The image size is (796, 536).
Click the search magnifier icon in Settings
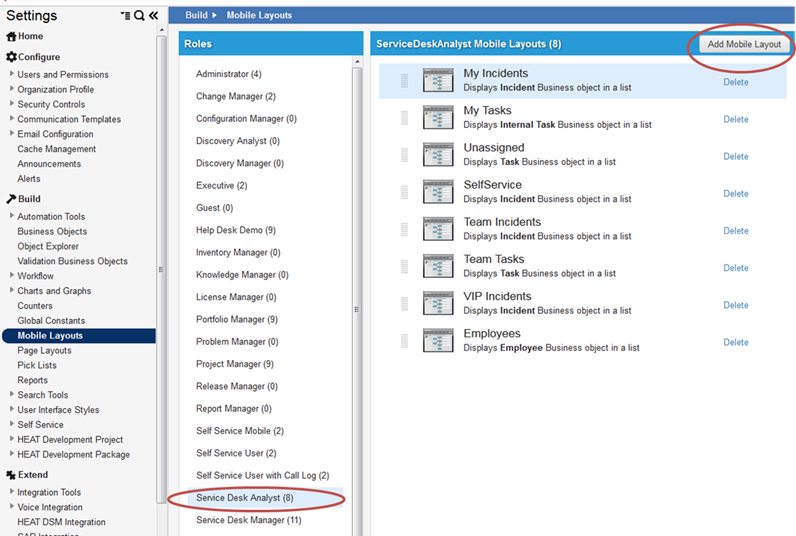(x=139, y=16)
